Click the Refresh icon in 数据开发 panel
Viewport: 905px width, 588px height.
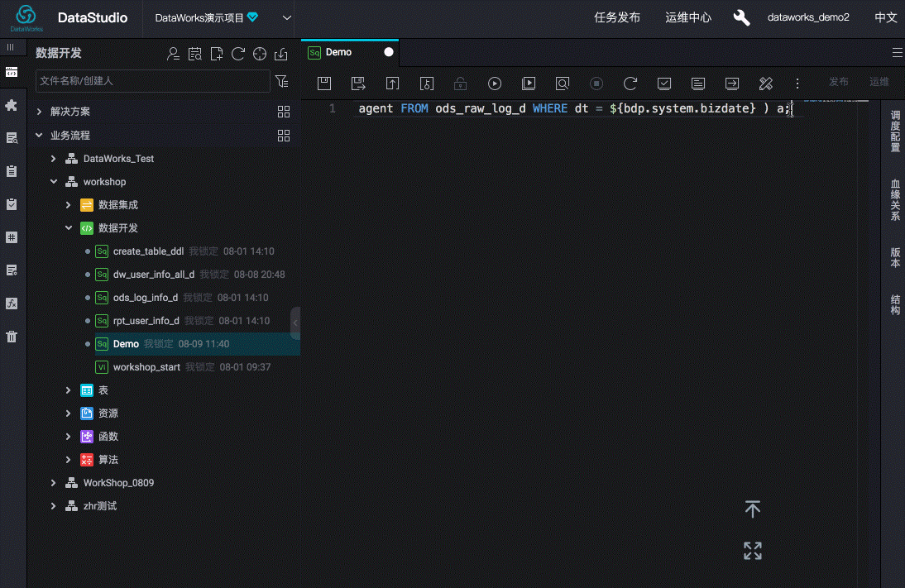(237, 54)
